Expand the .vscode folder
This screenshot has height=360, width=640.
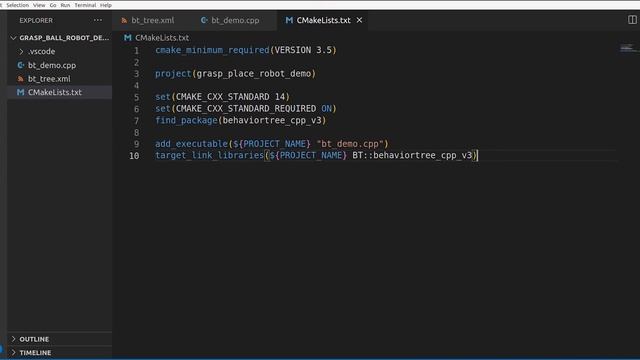click(60, 51)
